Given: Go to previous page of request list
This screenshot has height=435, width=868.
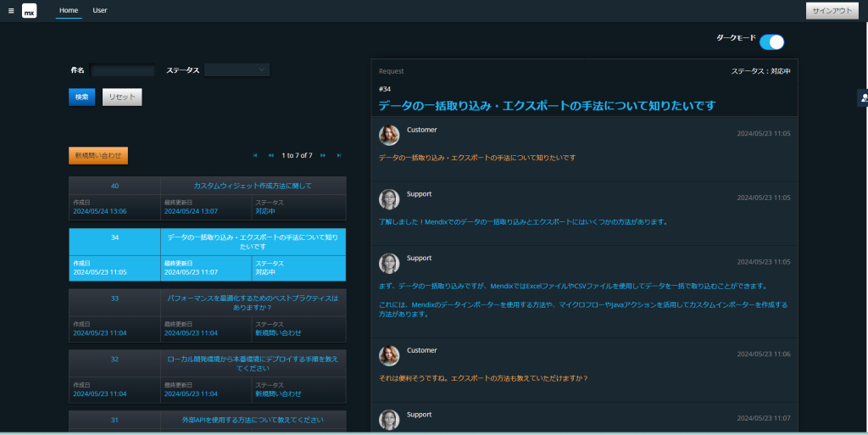Looking at the screenshot, I should 271,155.
